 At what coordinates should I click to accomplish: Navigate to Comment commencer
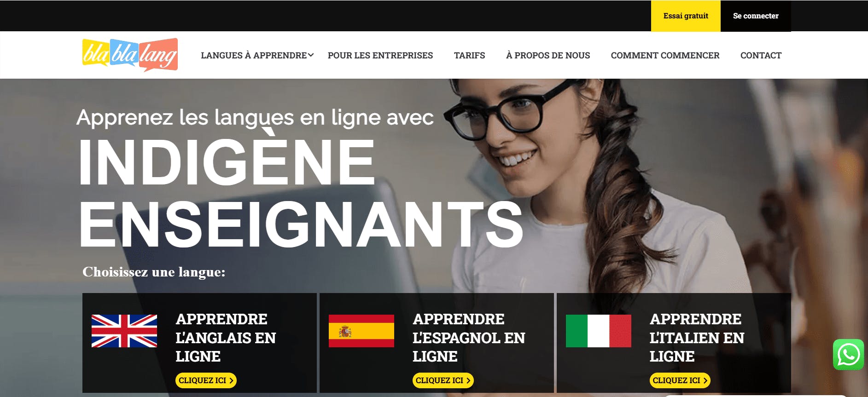665,55
